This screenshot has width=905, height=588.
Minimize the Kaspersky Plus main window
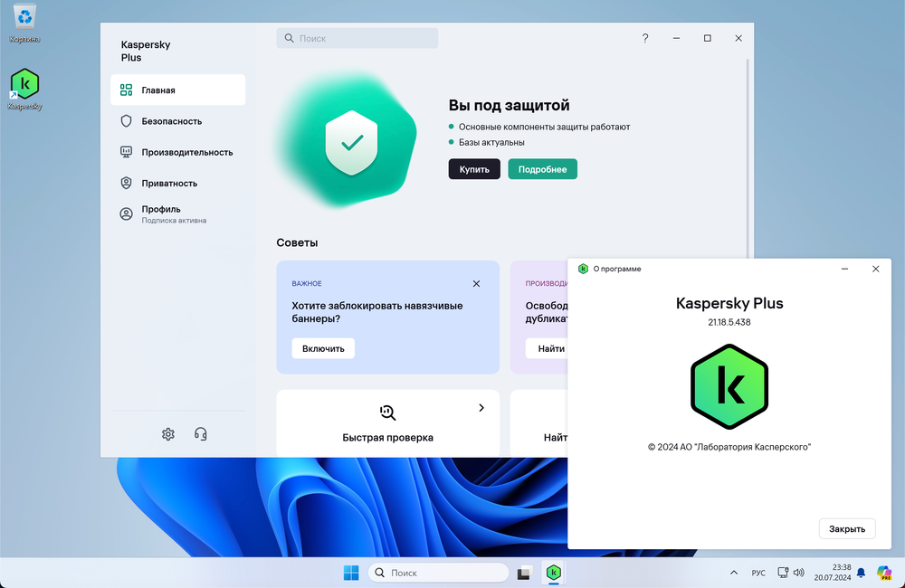(x=676, y=38)
